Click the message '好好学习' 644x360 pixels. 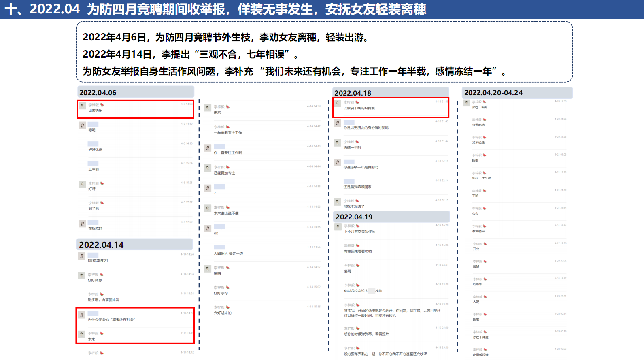pos(221,293)
